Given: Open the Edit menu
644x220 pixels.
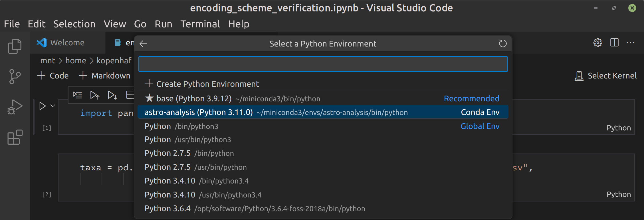Looking at the screenshot, I should 37,24.
